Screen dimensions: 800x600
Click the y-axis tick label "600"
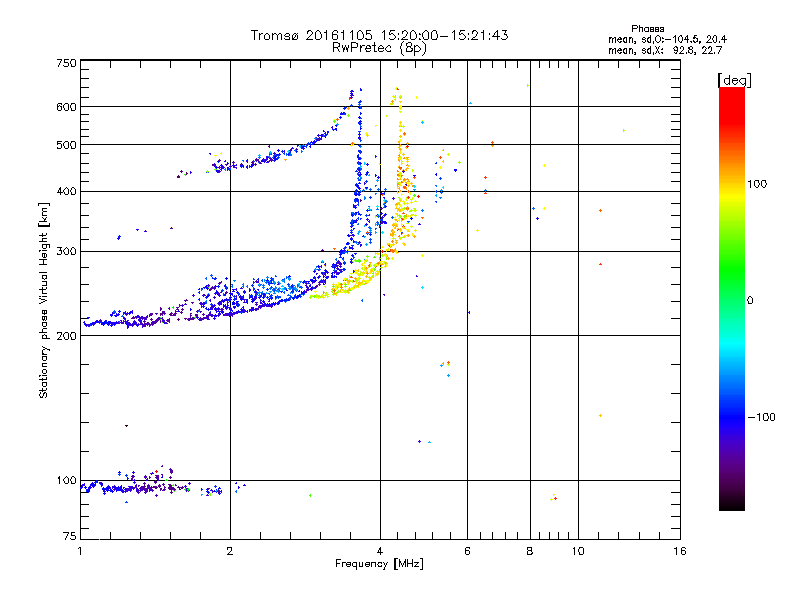pos(66,107)
